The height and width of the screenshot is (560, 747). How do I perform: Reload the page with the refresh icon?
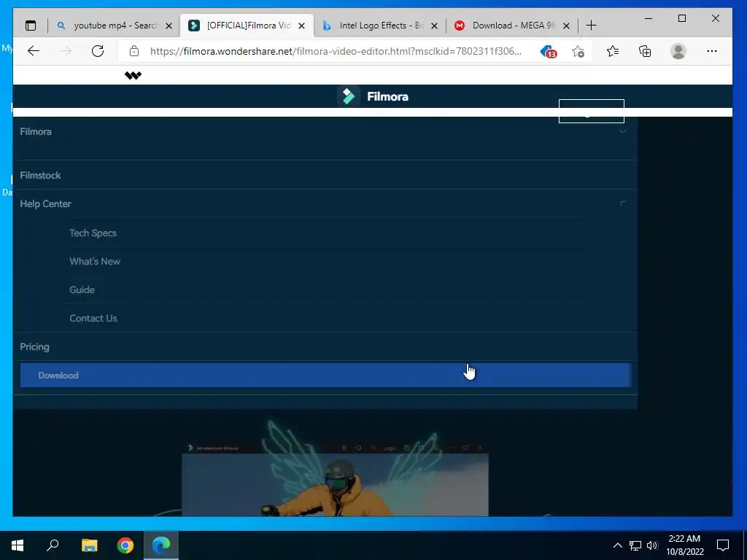[x=98, y=51]
